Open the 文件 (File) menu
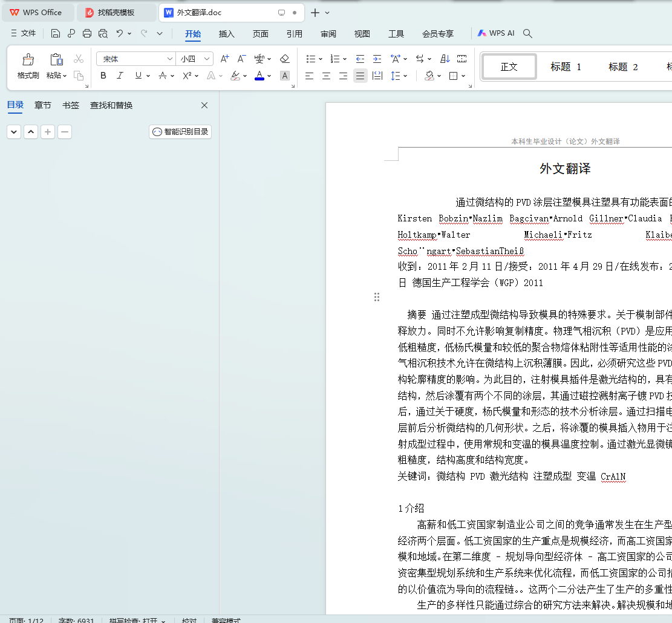 point(24,33)
